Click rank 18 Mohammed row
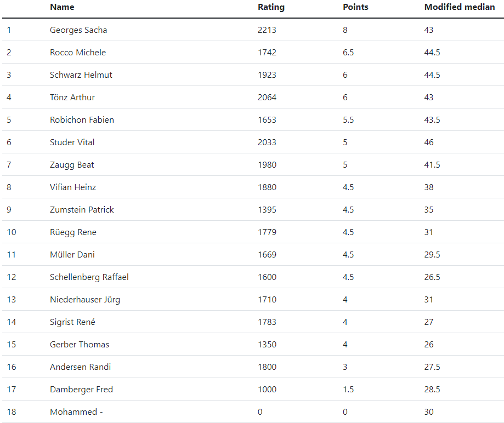 coord(253,411)
